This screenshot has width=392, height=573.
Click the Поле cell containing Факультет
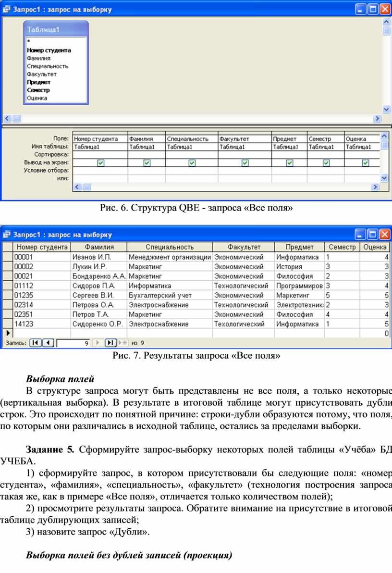245,139
